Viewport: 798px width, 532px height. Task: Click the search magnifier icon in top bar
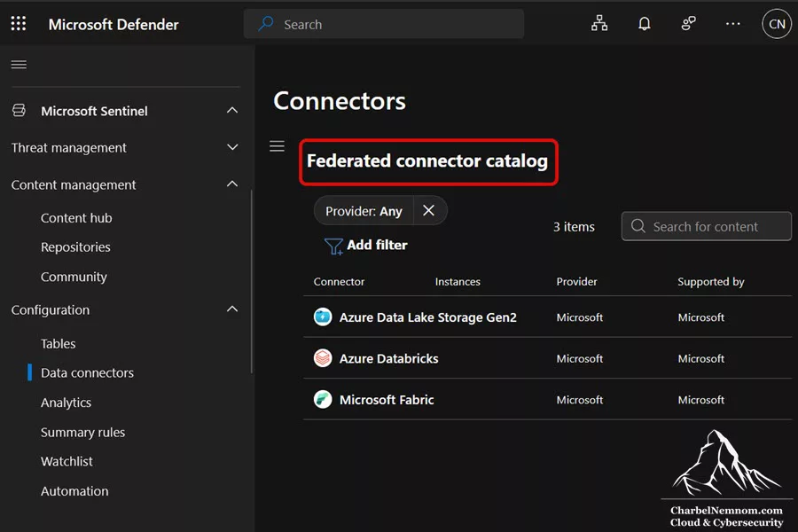click(x=266, y=24)
